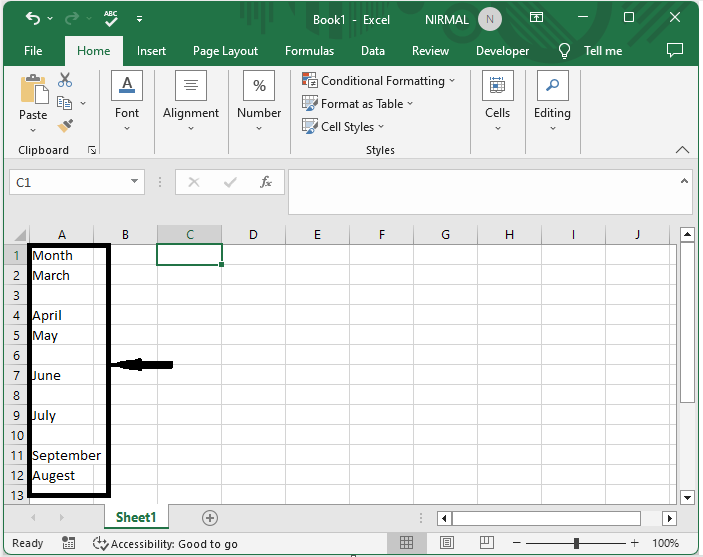The image size is (703, 557).
Task: Click the Name Box showing C1
Action: coord(67,182)
